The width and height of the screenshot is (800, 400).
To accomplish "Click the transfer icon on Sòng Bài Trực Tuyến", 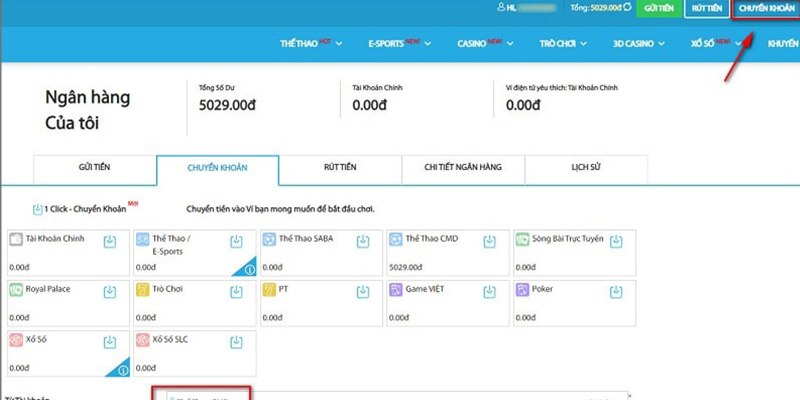I will [616, 242].
